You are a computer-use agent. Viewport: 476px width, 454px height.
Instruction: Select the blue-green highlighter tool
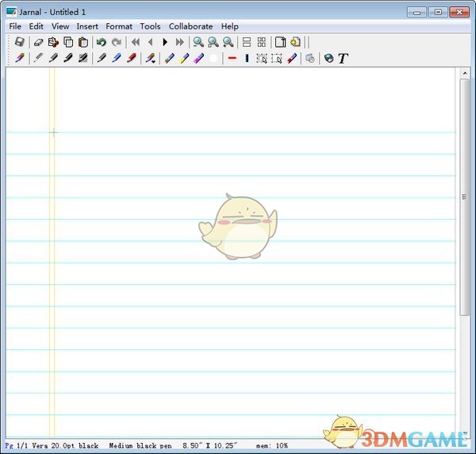[x=169, y=58]
